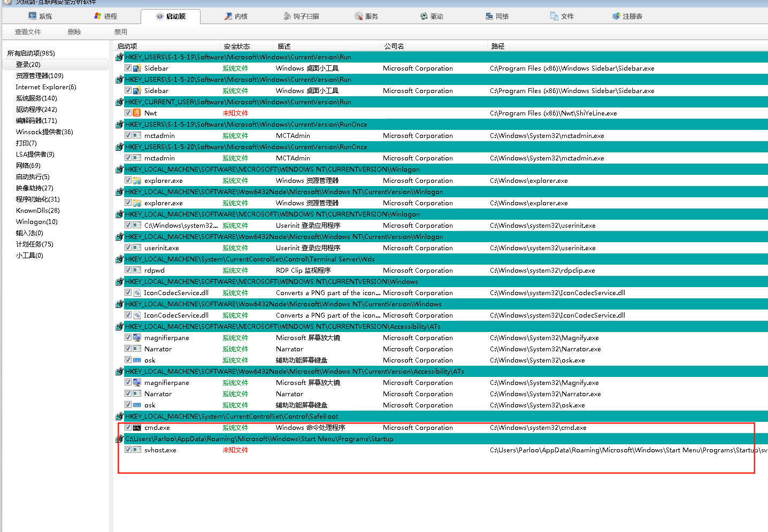This screenshot has width=768, height=532.
Task: Toggle checkbox for svhost.exe entry
Action: (x=128, y=450)
